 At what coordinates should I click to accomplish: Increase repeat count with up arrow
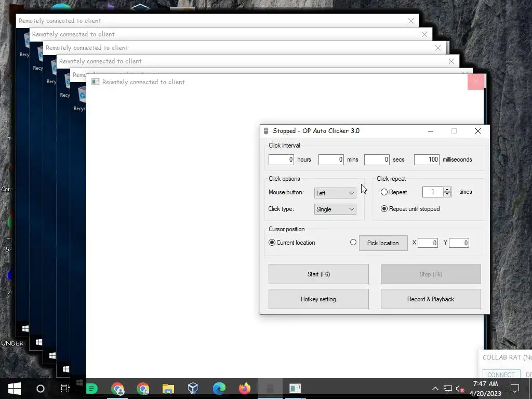tap(447, 190)
